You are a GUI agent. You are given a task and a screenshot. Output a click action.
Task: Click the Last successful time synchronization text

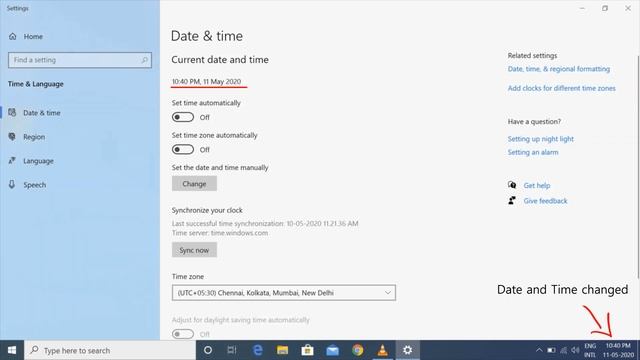pyautogui.click(x=265, y=224)
